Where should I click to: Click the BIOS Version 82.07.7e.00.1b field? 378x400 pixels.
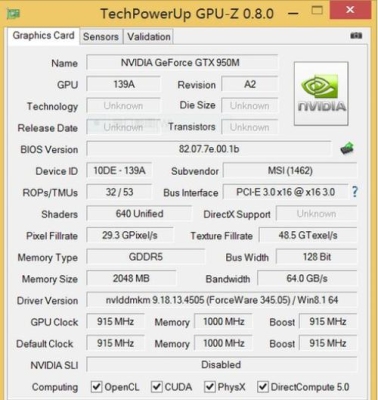[x=209, y=149]
